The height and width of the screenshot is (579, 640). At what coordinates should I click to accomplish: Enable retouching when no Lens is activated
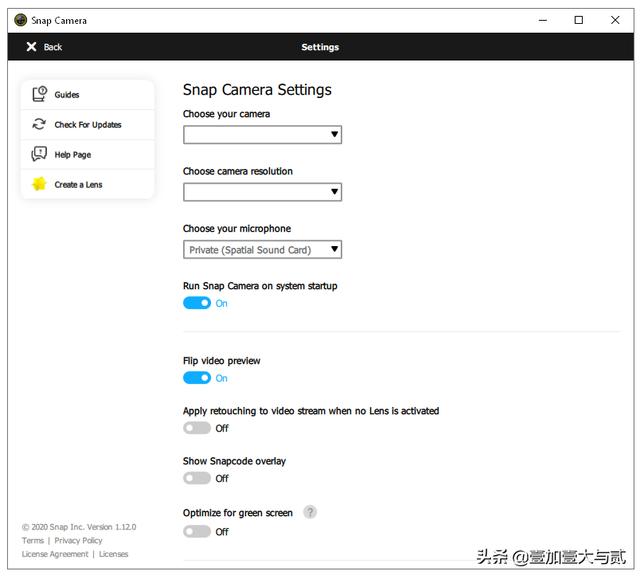pyautogui.click(x=197, y=428)
